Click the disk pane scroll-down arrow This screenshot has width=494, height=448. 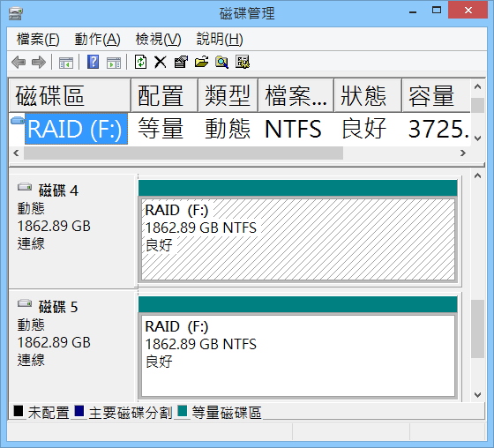point(477,394)
